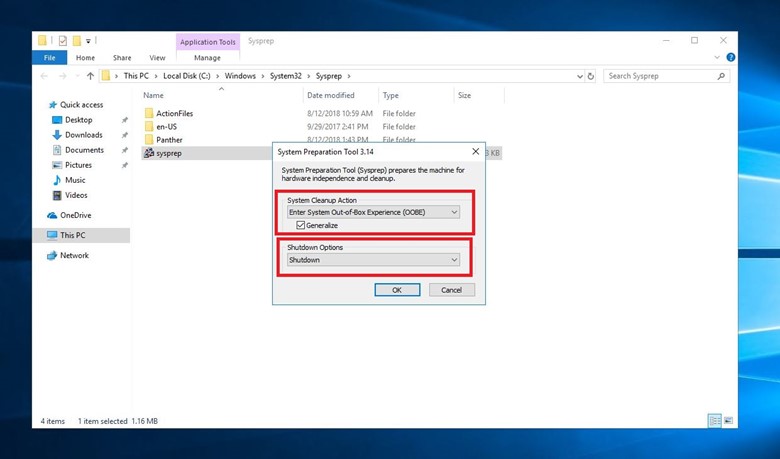This screenshot has height=459, width=780.
Task: Select OneDrive in the navigation pane
Action: (x=75, y=215)
